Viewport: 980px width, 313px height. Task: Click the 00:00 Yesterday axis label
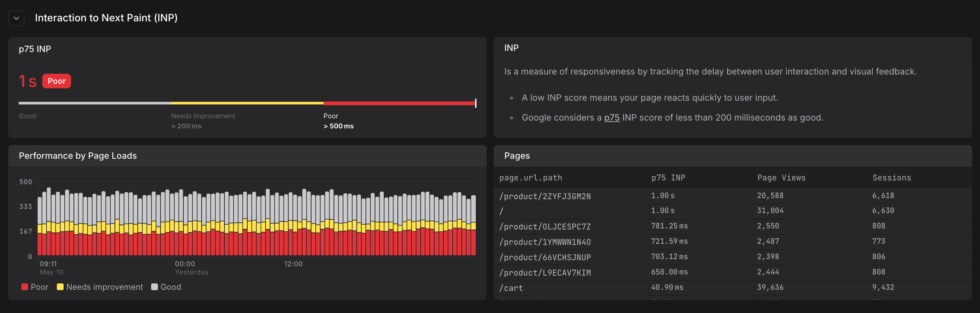(192, 268)
